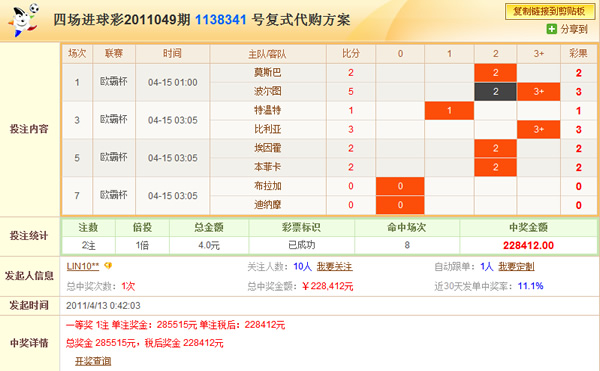Click the 总中奖次数 1次 value

[128, 286]
